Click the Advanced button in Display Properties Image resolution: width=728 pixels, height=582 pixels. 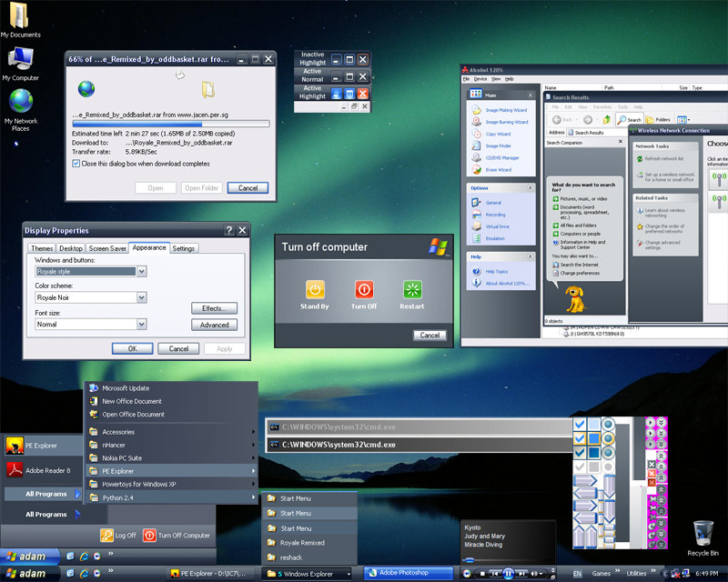tap(215, 325)
